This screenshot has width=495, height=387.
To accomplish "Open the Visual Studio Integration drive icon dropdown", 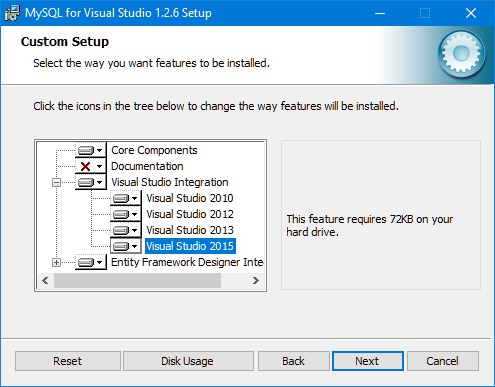I will point(90,182).
